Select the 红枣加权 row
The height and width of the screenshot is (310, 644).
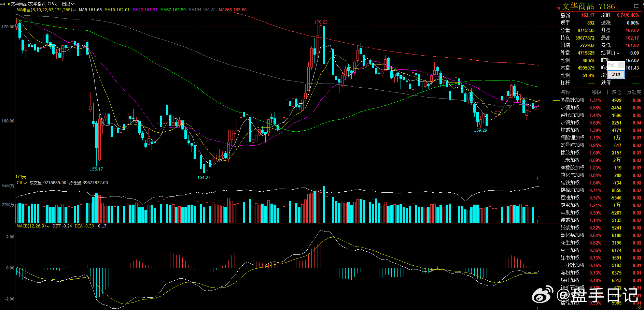tap(601, 258)
